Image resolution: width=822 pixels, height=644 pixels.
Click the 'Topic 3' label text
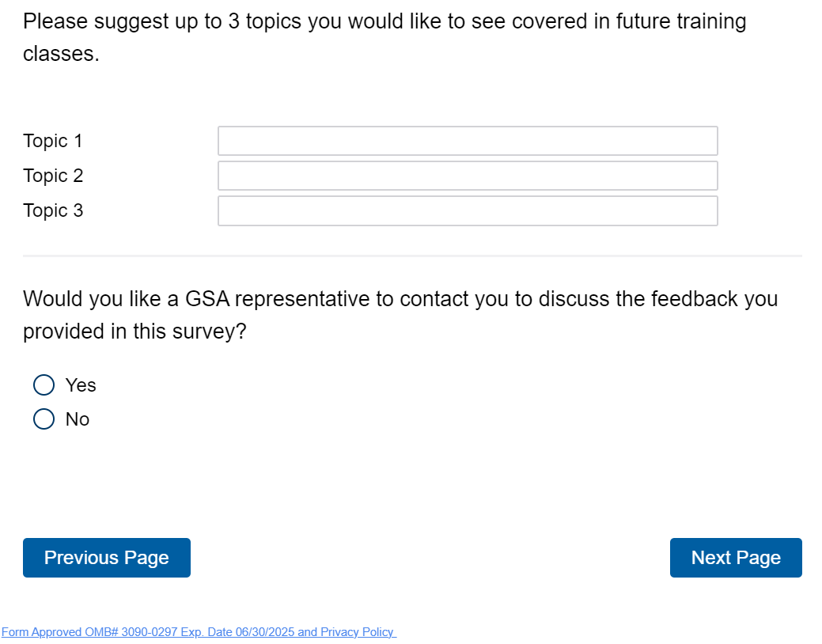click(x=53, y=210)
